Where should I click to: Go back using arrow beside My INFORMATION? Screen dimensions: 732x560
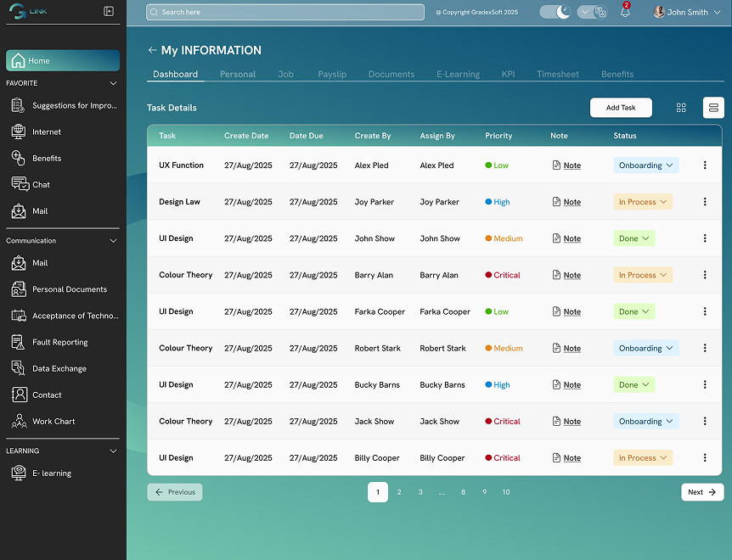[152, 50]
